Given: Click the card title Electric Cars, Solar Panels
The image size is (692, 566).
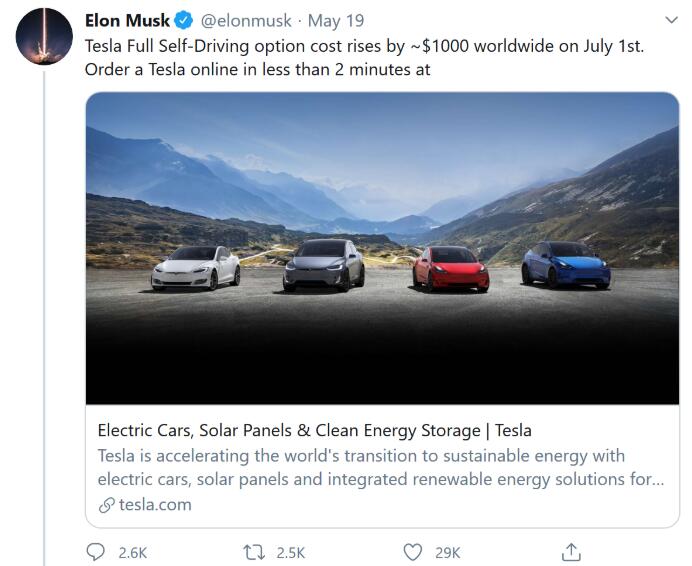Looking at the screenshot, I should point(314,430).
